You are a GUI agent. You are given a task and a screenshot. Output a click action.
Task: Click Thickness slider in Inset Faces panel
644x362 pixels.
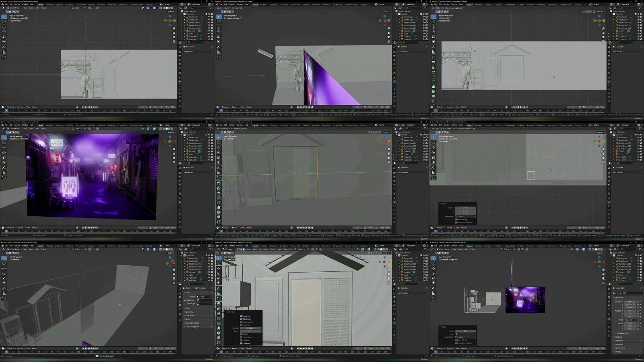pyautogui.click(x=250, y=328)
